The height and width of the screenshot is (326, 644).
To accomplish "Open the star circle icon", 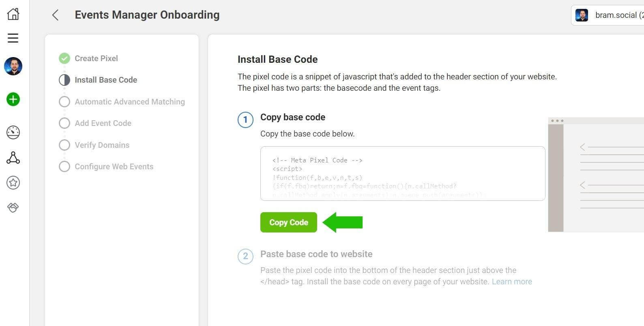I will [x=13, y=183].
